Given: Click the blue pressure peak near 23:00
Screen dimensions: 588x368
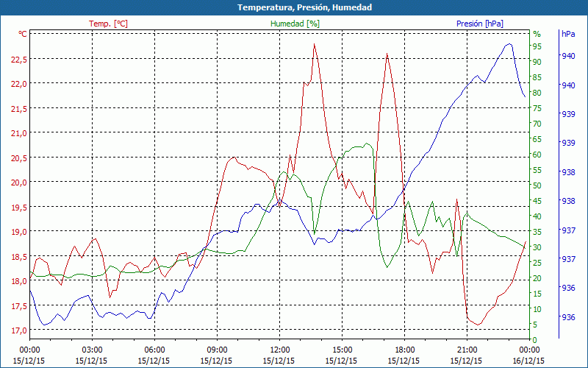Looking at the screenshot, I should (509, 44).
